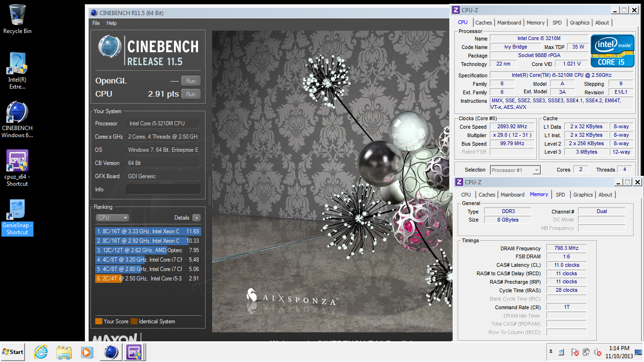Open the Help menu in CINEBENCH
The height and width of the screenshot is (362, 644).
point(111,23)
